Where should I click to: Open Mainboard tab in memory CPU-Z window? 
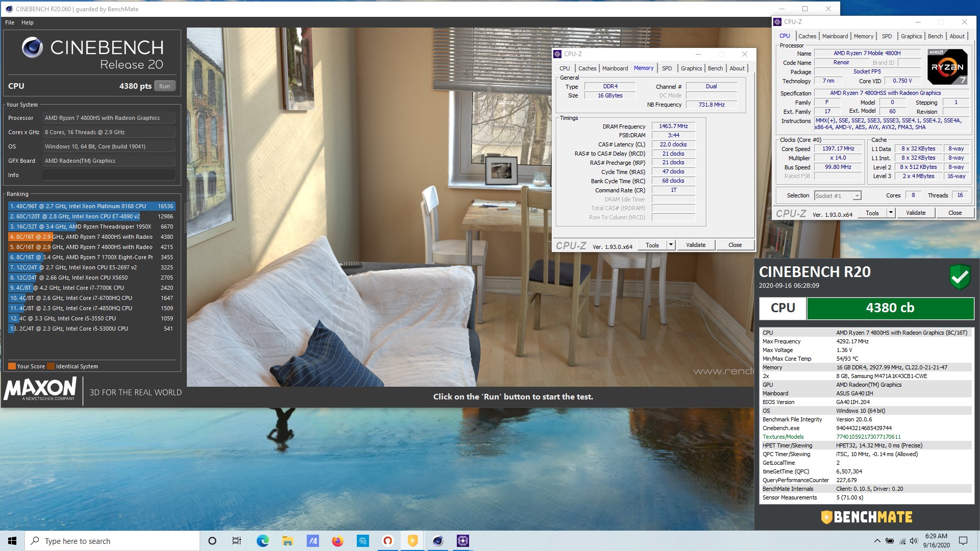(x=615, y=68)
